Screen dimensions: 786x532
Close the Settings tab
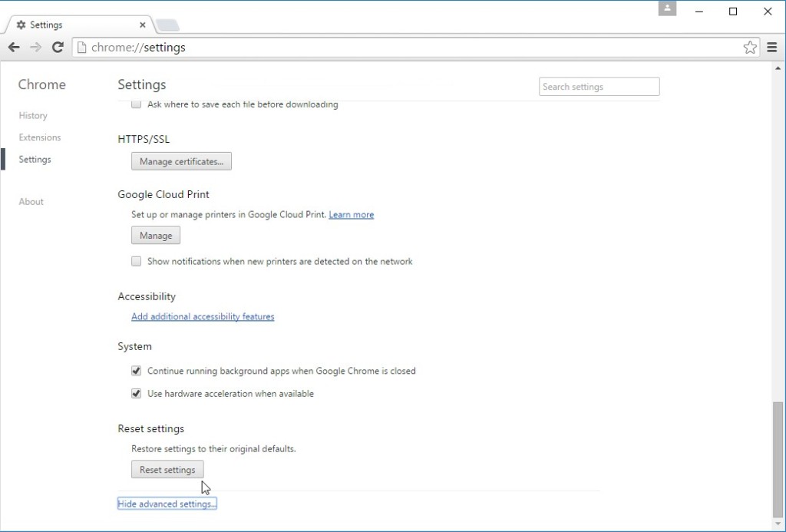(x=142, y=25)
